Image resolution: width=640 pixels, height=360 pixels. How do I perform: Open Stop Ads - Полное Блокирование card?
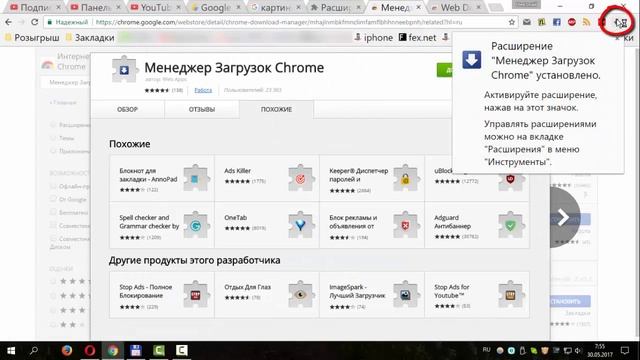pyautogui.click(x=162, y=295)
